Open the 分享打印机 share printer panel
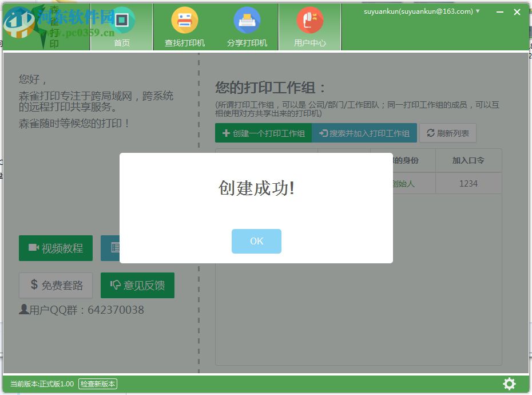This screenshot has width=532, height=395. pos(247,26)
